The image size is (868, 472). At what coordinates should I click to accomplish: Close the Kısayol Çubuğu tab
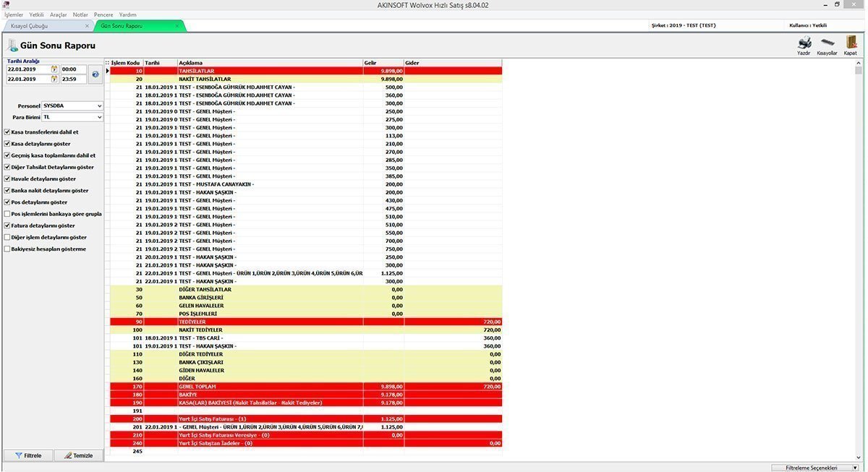[x=87, y=26]
